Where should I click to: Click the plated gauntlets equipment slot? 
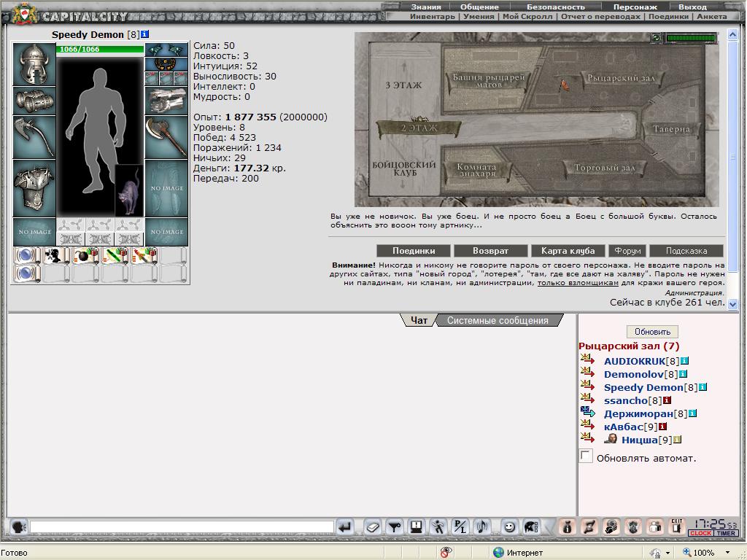pyautogui.click(x=166, y=101)
